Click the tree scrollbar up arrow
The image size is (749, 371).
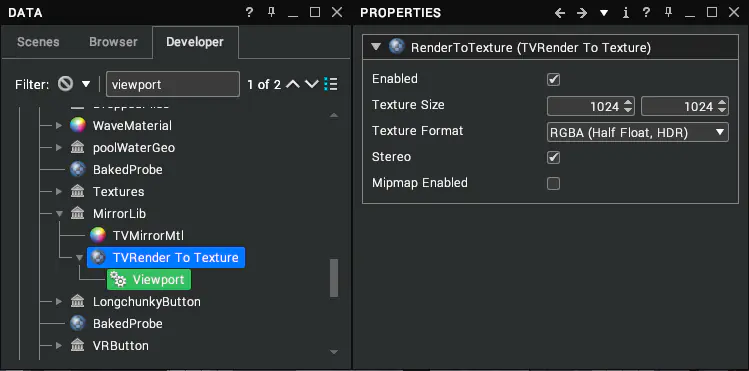pyautogui.click(x=334, y=115)
